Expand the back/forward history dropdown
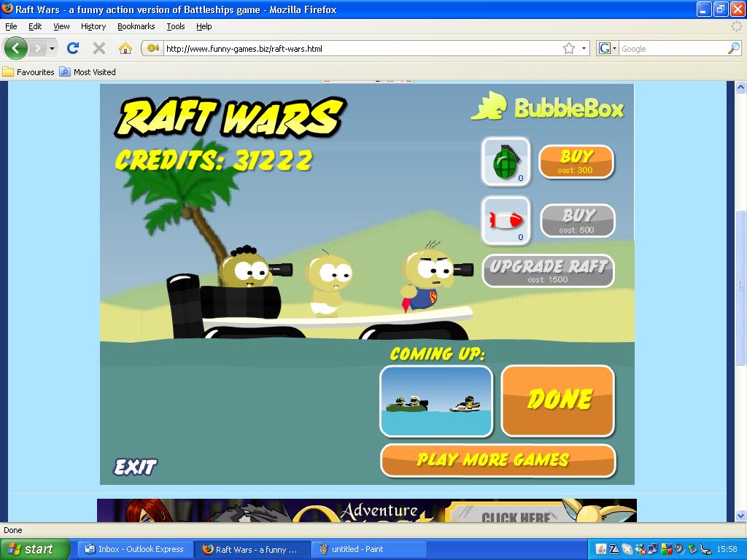Viewport: 747px width, 560px height. tap(52, 49)
